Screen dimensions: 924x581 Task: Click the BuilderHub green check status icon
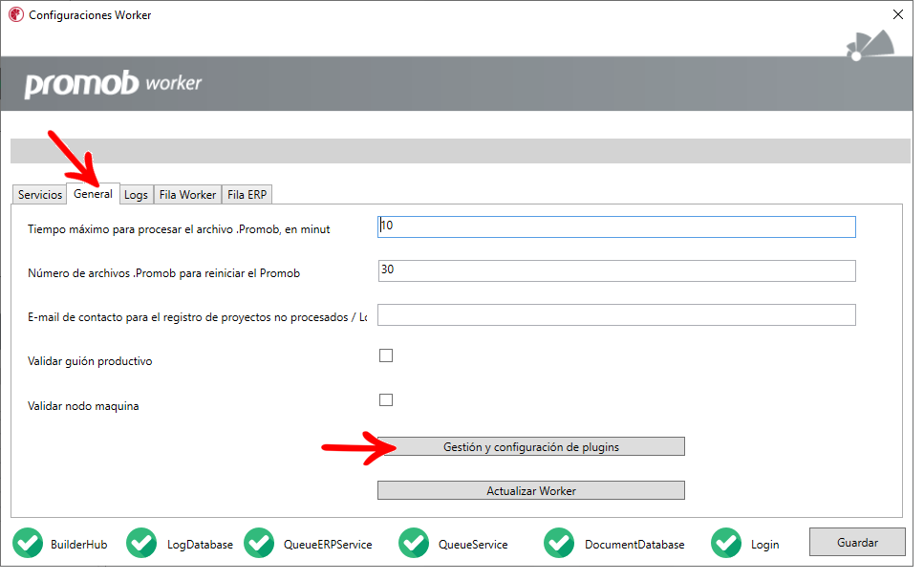click(x=28, y=543)
